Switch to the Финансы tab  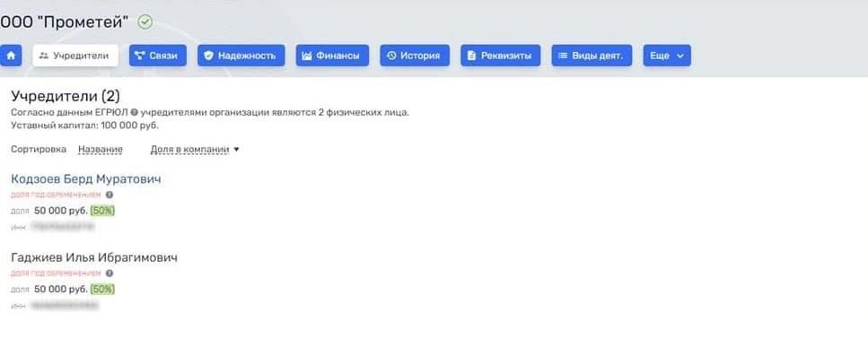click(x=332, y=56)
